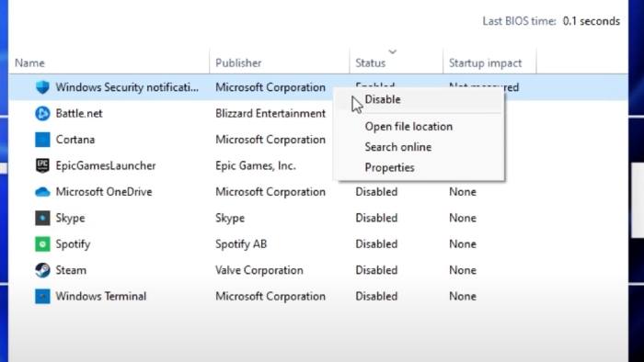Click Blizzard Entertainment publisher cell

[270, 114]
